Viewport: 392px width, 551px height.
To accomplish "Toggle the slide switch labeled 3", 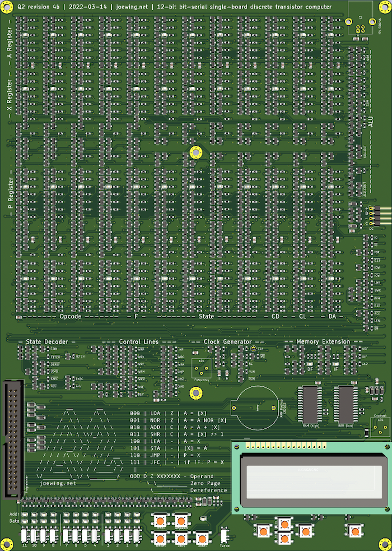I will [x=108, y=535].
